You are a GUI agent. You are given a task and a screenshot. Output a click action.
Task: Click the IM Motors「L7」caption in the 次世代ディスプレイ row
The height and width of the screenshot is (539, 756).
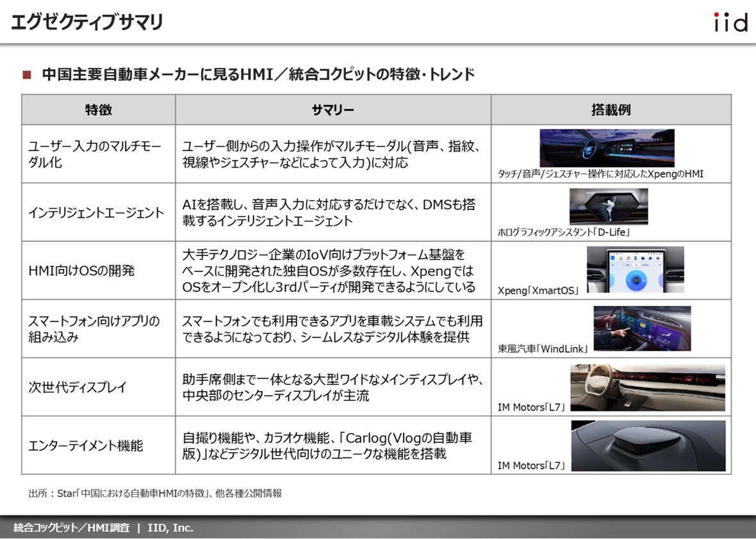point(532,408)
